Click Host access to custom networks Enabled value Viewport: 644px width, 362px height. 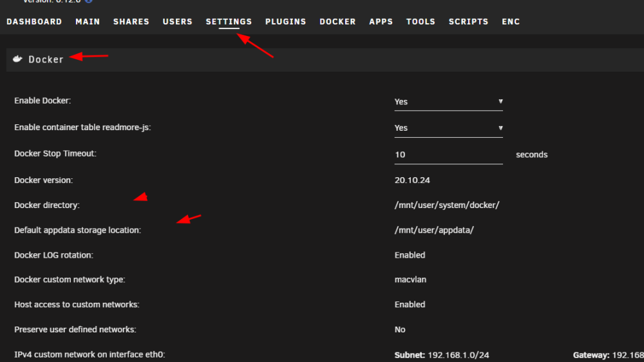410,305
